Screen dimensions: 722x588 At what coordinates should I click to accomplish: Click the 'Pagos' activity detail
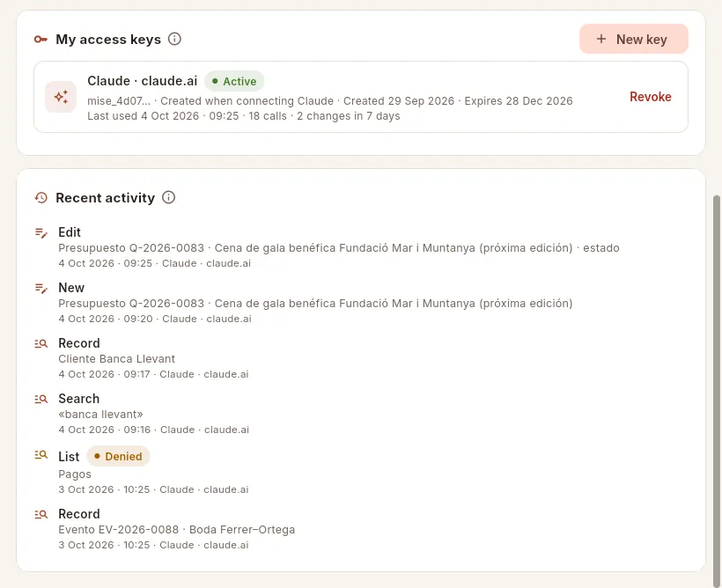75,474
